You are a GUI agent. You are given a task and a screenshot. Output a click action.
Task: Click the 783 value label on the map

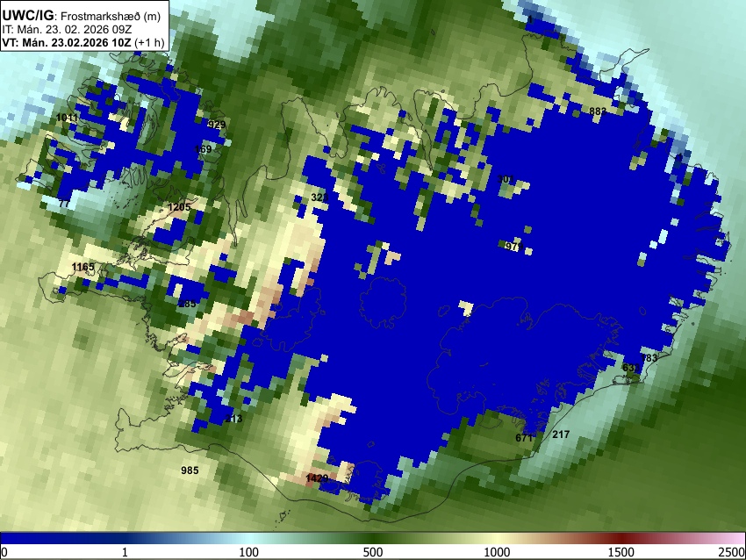pyautogui.click(x=649, y=358)
